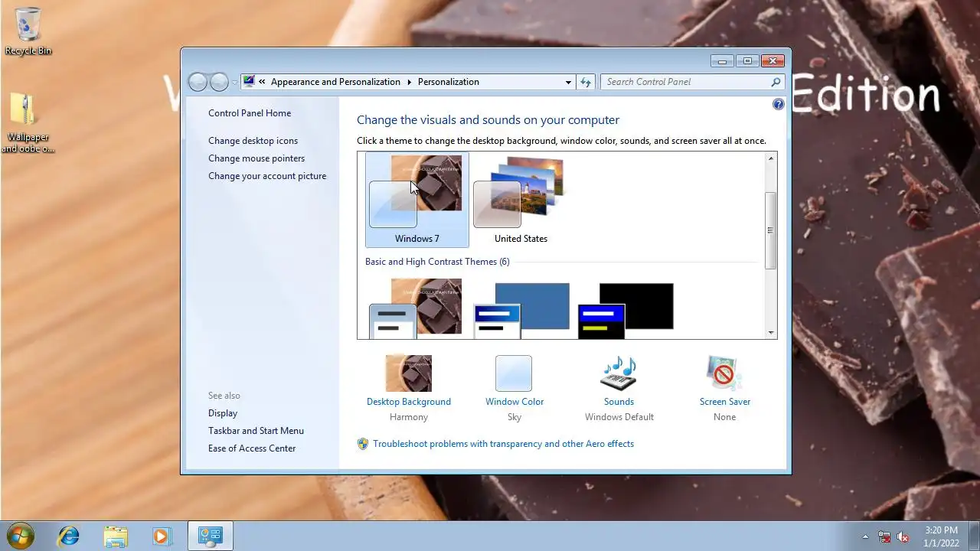The height and width of the screenshot is (551, 980).
Task: Open the Desktop Background icon
Action: (409, 373)
